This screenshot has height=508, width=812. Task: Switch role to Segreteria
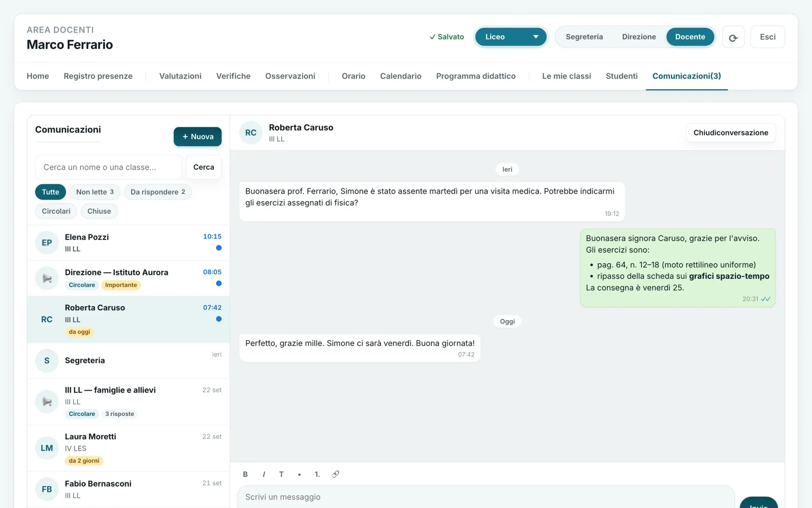click(x=584, y=37)
